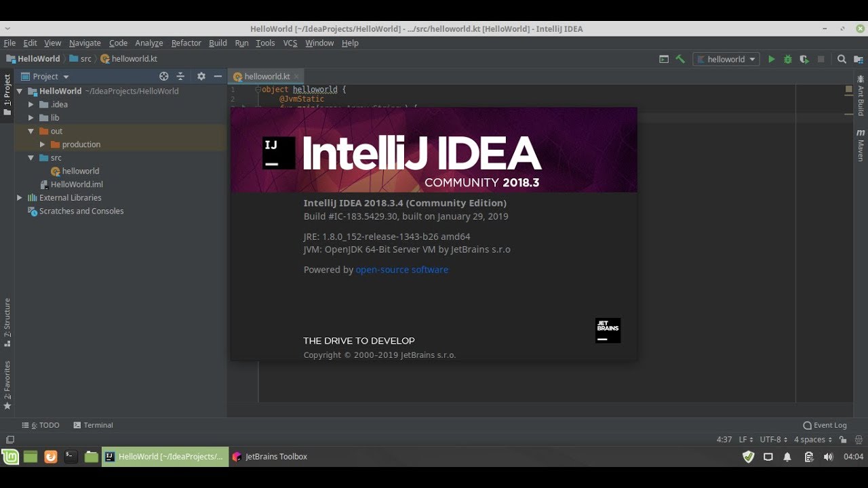Click the green Run helloworld button

pos(771,60)
